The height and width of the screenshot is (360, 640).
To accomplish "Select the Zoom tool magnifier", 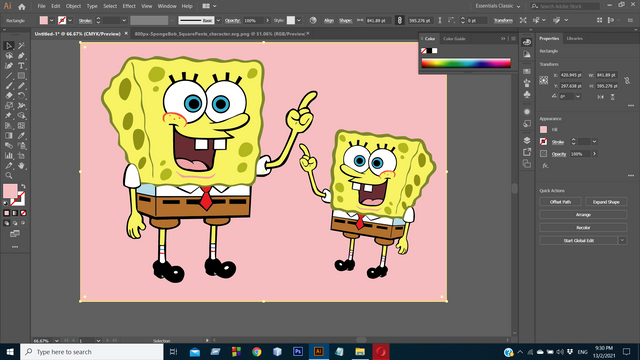I will point(9,176).
